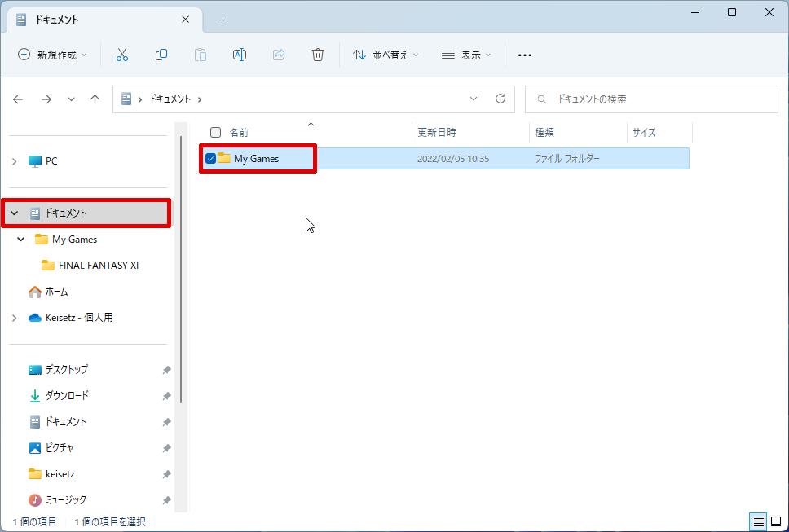The height and width of the screenshot is (532, 789).
Task: Go up one folder level arrow
Action: point(95,99)
